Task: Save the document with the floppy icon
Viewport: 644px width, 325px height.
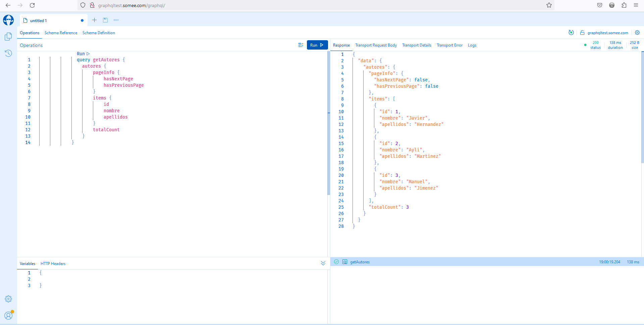Action: click(x=105, y=20)
